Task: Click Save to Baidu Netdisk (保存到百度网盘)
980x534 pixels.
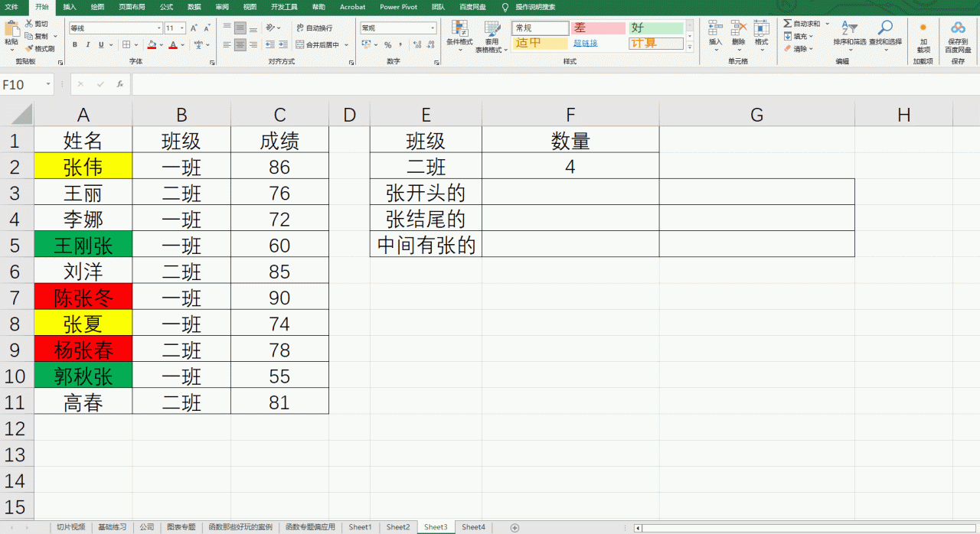Action: tap(958, 35)
